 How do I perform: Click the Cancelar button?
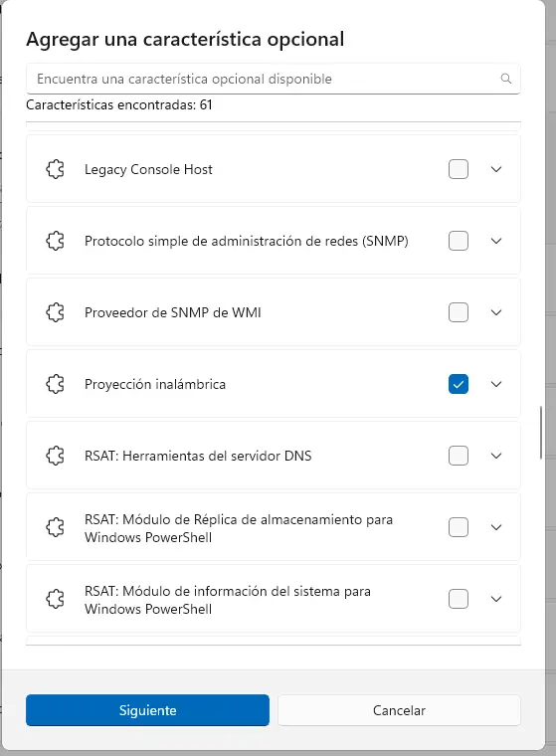point(399,710)
